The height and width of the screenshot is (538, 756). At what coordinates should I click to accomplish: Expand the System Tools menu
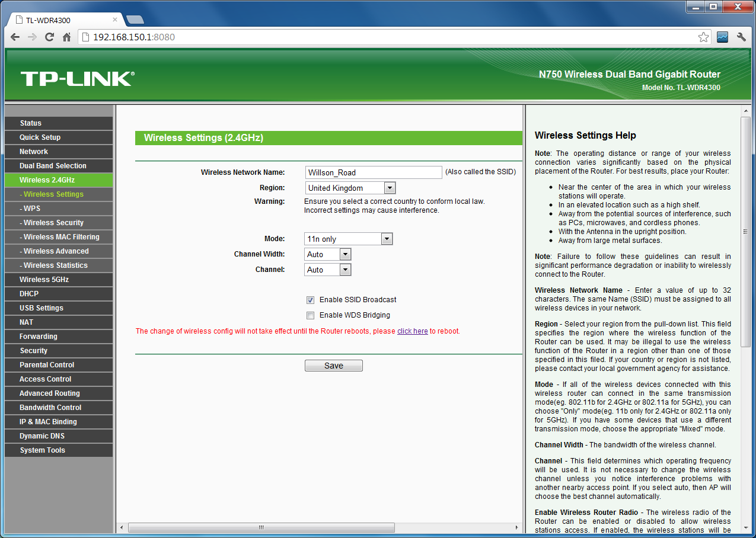tap(58, 450)
